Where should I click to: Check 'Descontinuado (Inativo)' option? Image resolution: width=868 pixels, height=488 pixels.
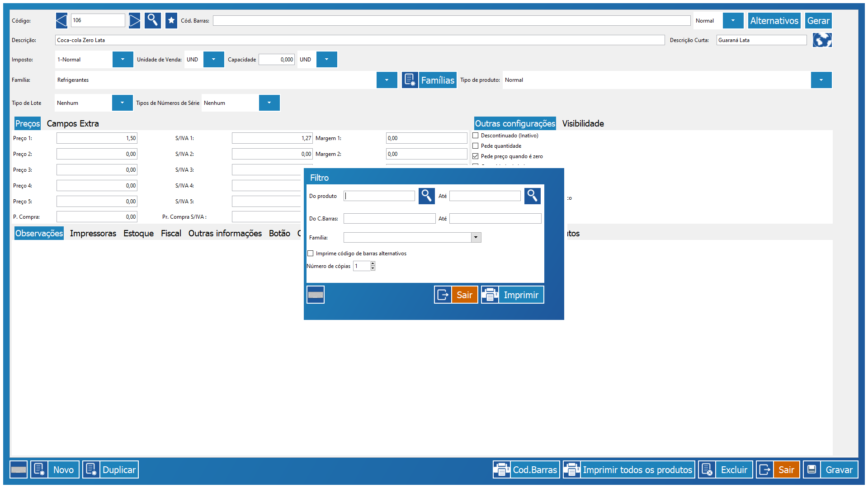[476, 136]
